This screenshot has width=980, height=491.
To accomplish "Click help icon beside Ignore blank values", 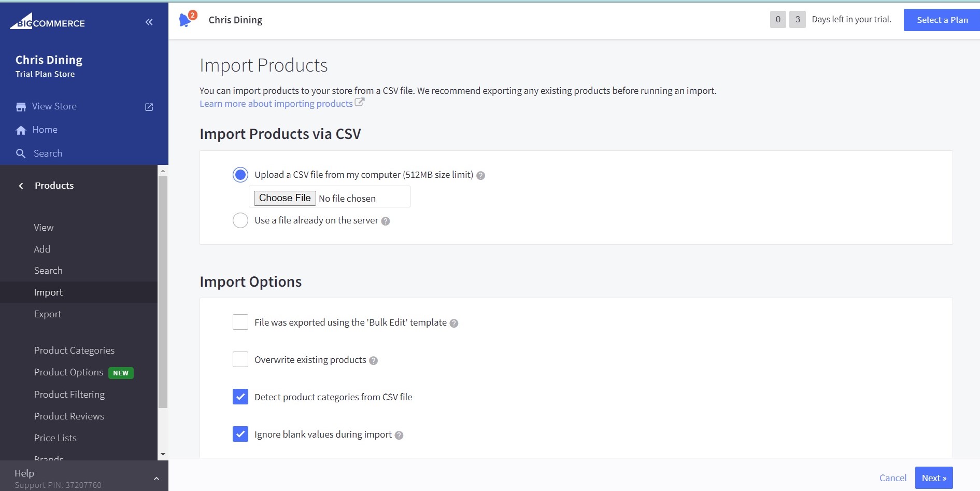I will tap(399, 435).
